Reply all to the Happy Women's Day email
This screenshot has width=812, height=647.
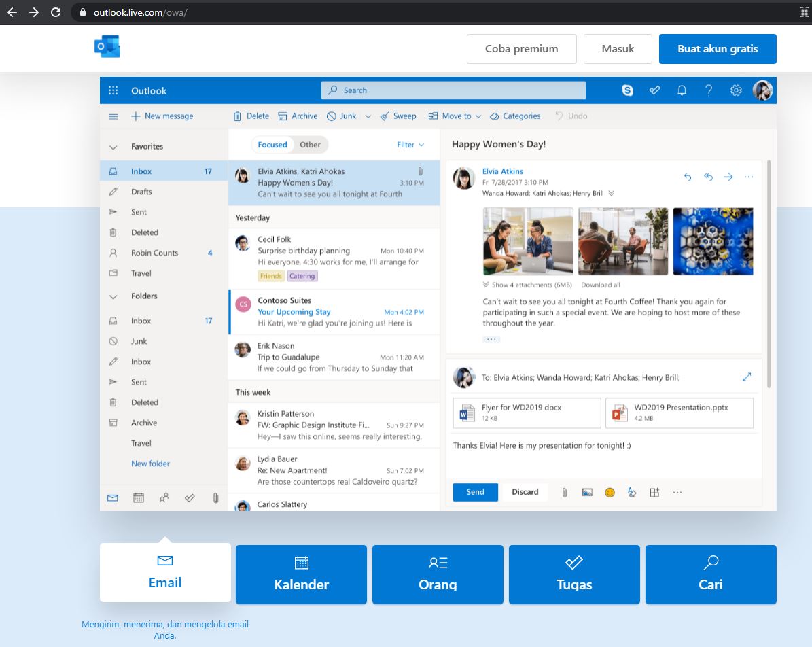click(708, 177)
